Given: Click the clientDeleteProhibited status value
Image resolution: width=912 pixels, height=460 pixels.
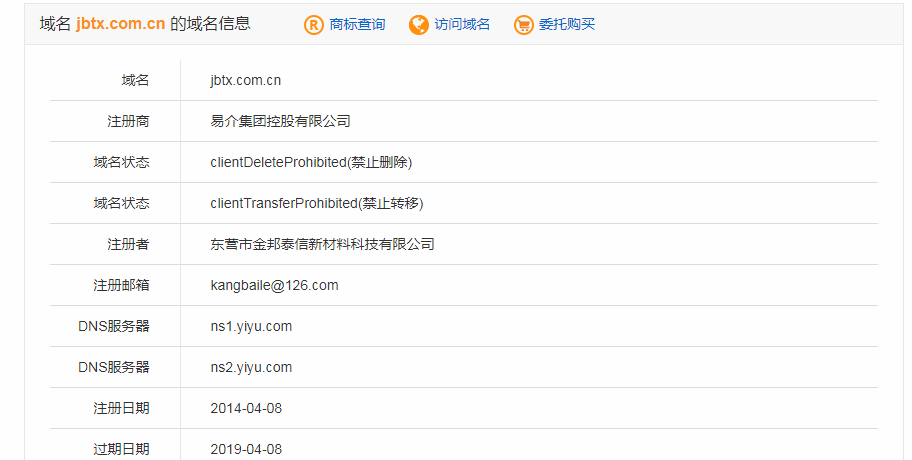Looking at the screenshot, I should click(x=311, y=162).
